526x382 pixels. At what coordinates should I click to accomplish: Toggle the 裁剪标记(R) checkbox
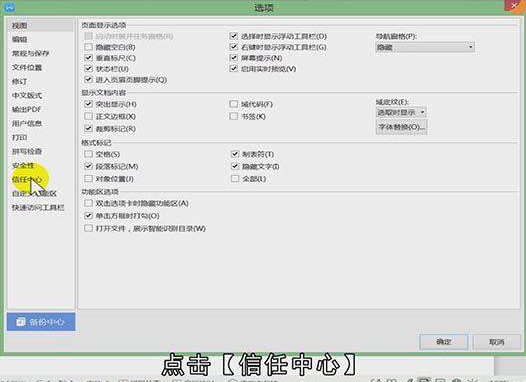[88, 128]
